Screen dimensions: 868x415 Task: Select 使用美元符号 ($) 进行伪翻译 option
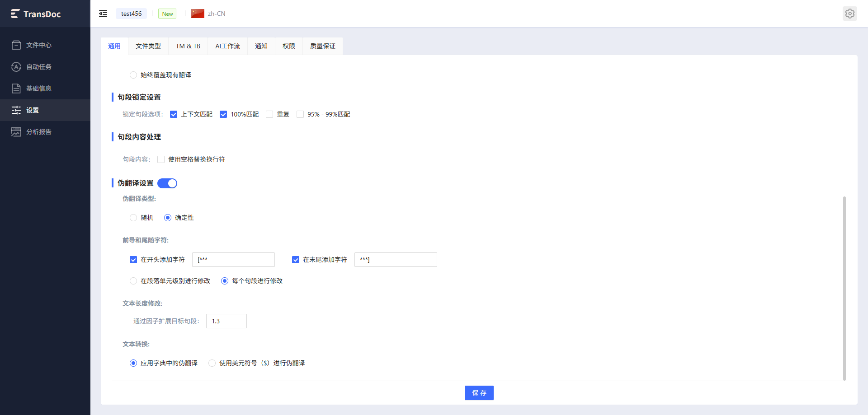[x=212, y=363]
